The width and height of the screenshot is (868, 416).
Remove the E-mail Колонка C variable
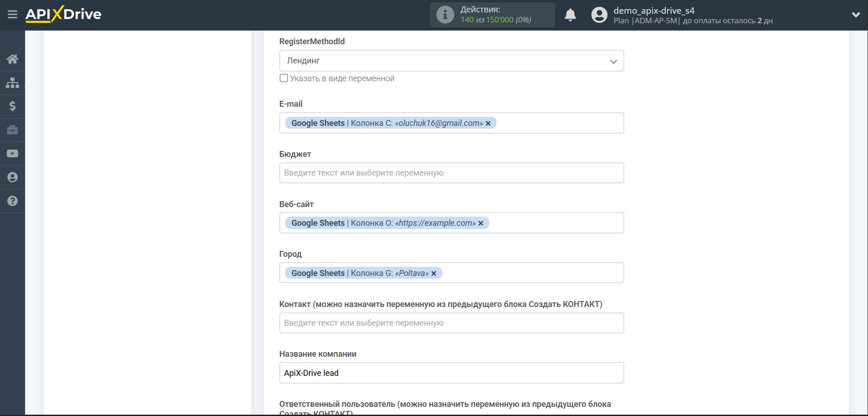coord(488,123)
